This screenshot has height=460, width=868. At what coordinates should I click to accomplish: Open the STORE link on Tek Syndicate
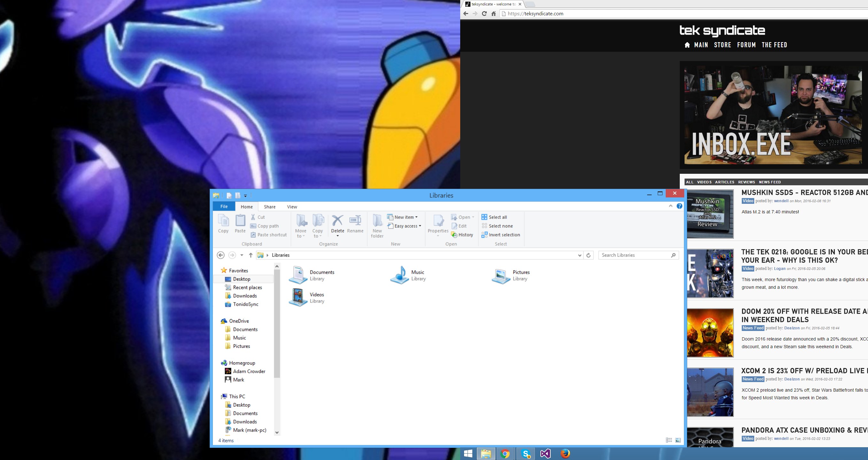(x=723, y=45)
